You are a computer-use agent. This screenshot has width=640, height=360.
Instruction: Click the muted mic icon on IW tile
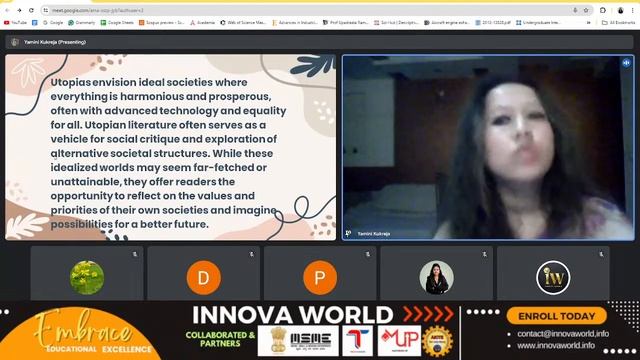coord(601,254)
